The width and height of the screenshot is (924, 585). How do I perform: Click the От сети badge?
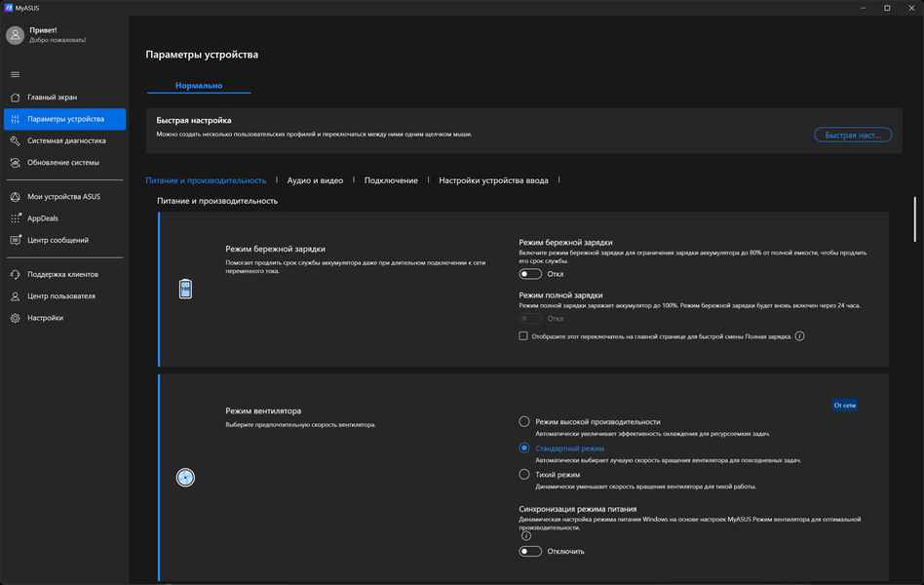coord(844,406)
